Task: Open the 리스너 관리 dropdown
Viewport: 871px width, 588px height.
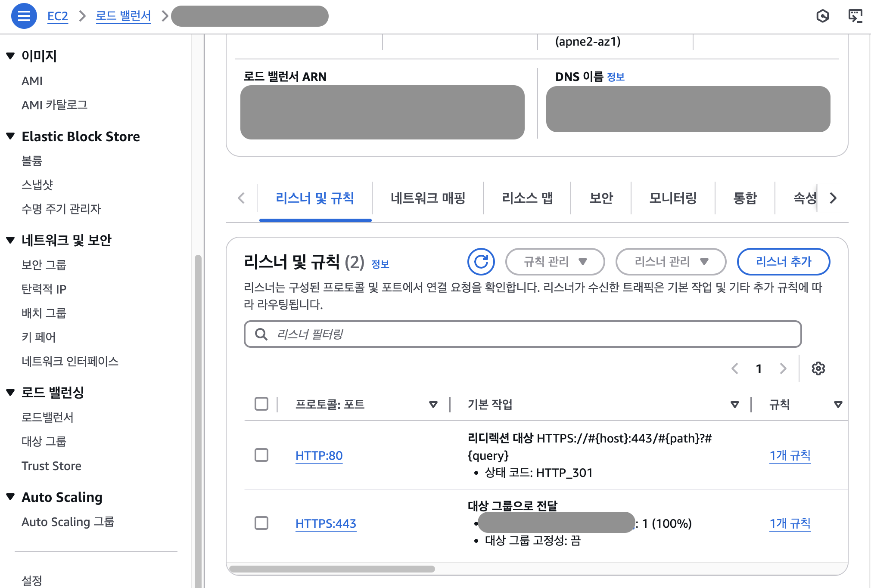Action: point(671,262)
